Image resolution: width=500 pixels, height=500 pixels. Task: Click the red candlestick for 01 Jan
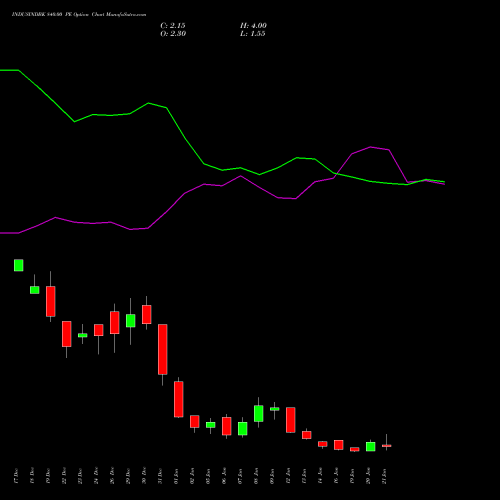point(179,399)
